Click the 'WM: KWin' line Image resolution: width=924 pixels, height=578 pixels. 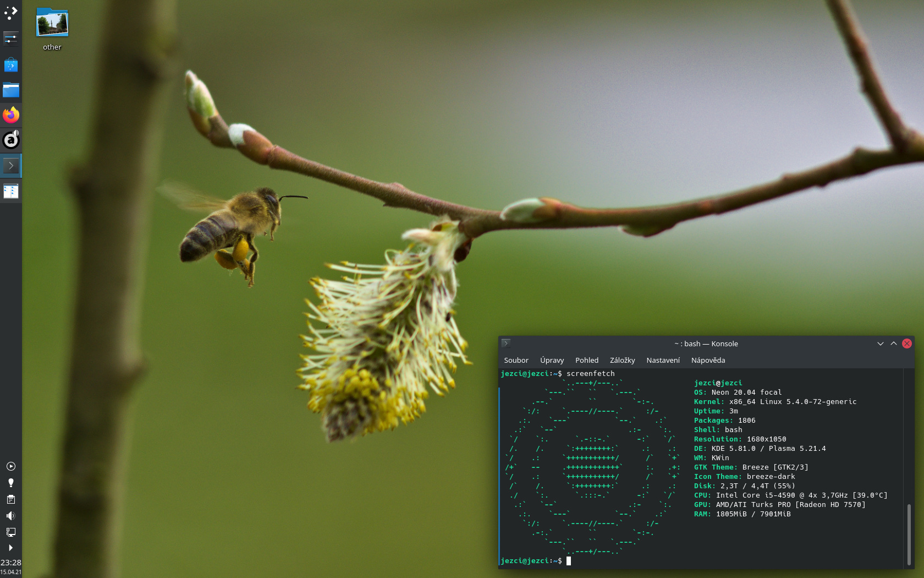tap(711, 458)
